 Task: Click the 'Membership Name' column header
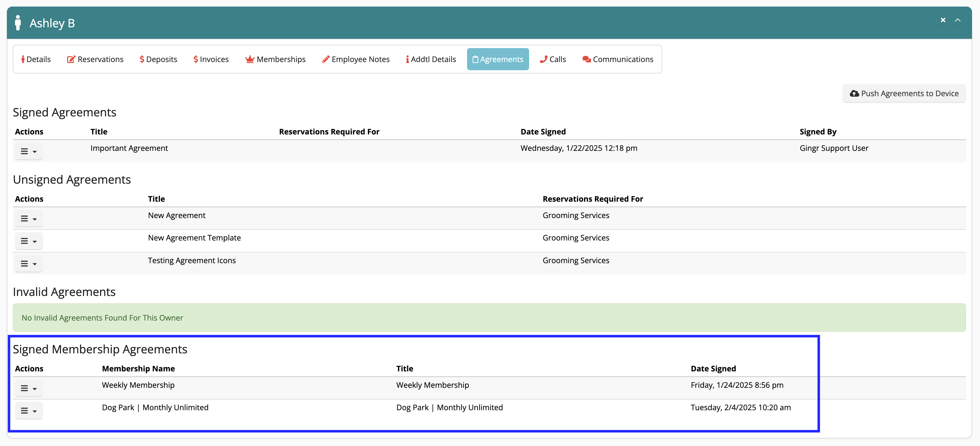pos(139,368)
